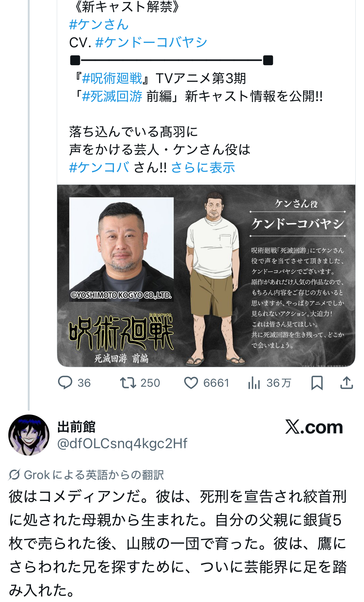Screen dimensions: 364x602
Task: Expand the post with さらに表示
Action: pos(203,167)
